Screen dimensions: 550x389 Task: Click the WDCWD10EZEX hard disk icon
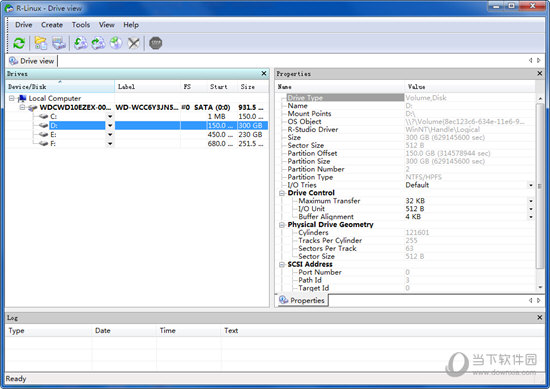pyautogui.click(x=33, y=108)
